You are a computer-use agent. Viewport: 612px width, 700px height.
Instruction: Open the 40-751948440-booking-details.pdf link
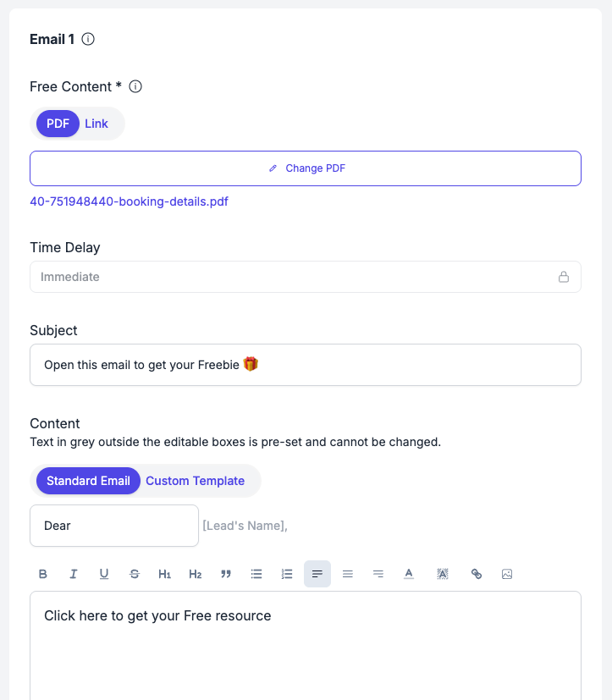[x=129, y=201]
